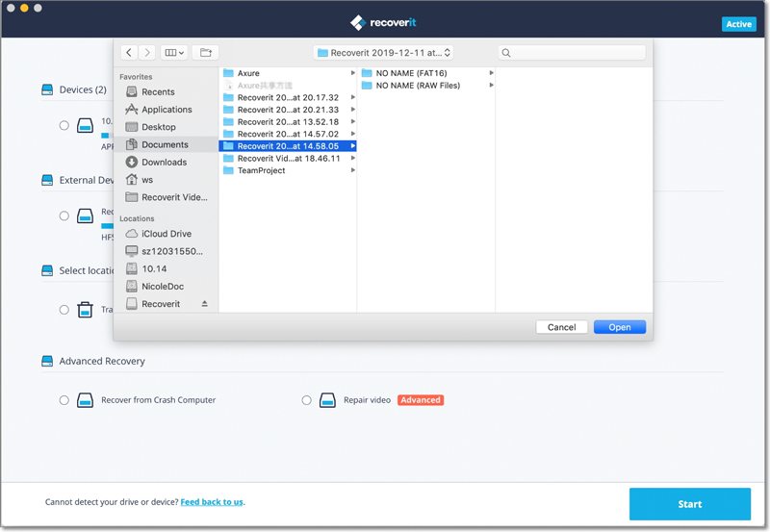This screenshot has width=770, height=532.
Task: Click the Advanced Recovery section icon
Action: 47,361
